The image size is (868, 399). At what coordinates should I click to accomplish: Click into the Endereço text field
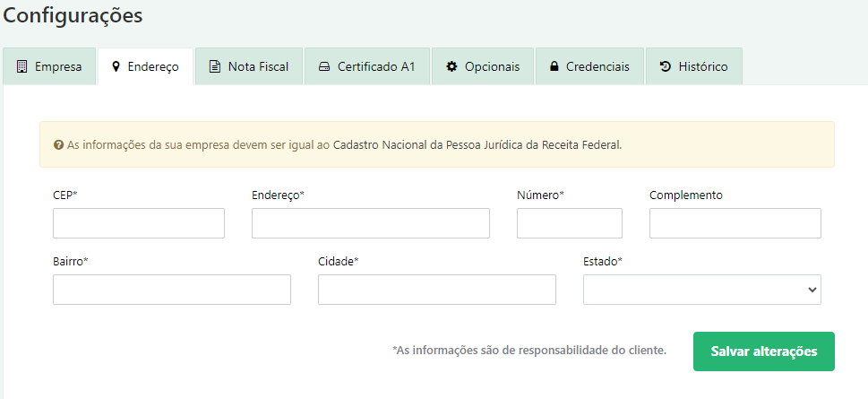coord(371,223)
